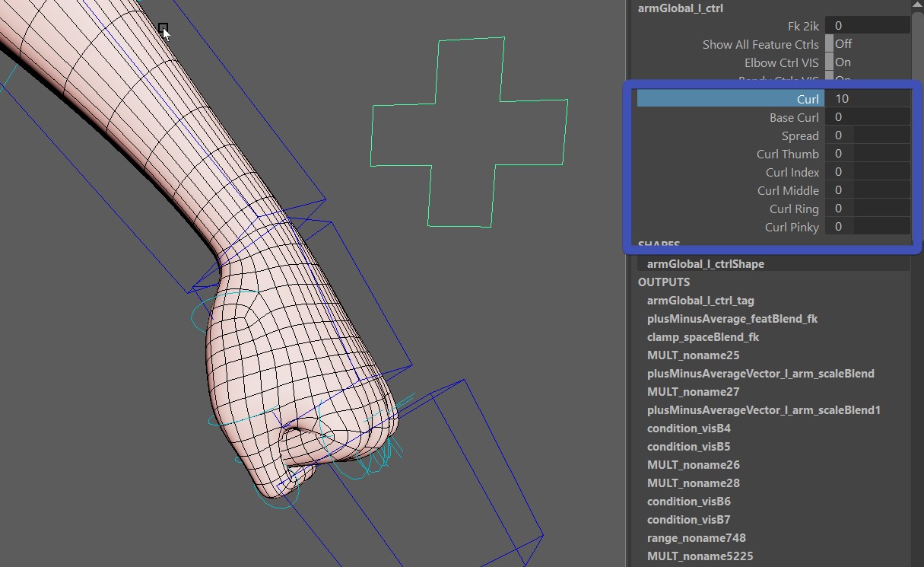Click the Curl Index value field

click(868, 172)
